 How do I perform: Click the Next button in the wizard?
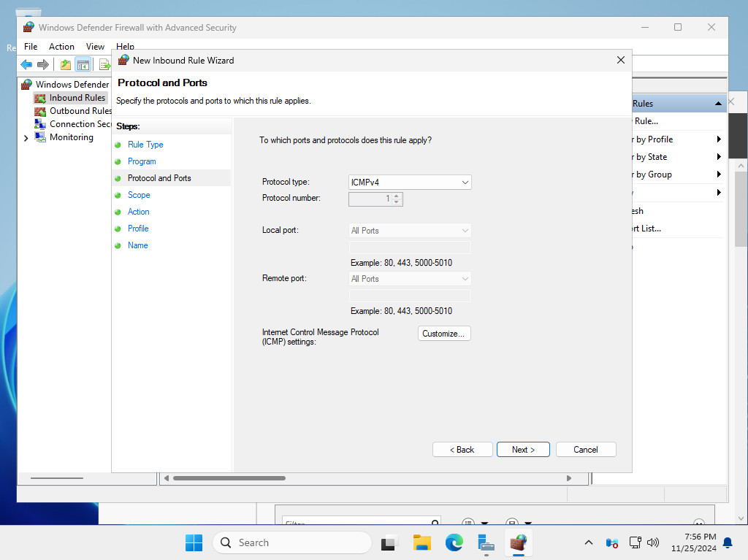click(523, 449)
